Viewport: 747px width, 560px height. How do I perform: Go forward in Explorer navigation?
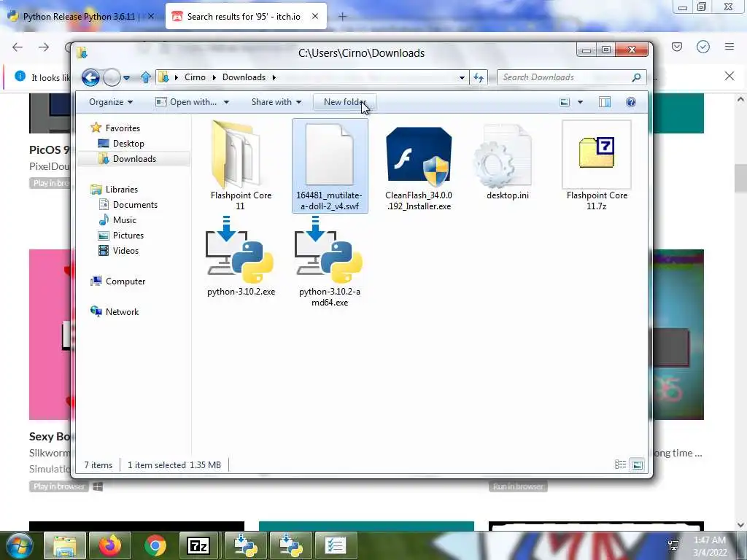pyautogui.click(x=112, y=77)
